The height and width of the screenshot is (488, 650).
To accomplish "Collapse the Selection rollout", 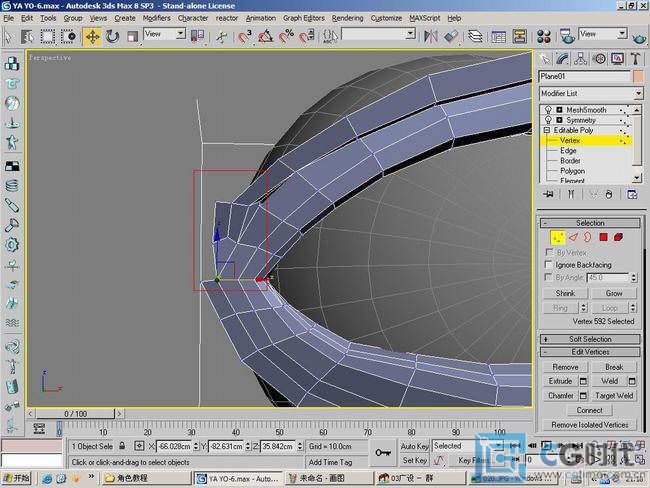I will tap(590, 223).
